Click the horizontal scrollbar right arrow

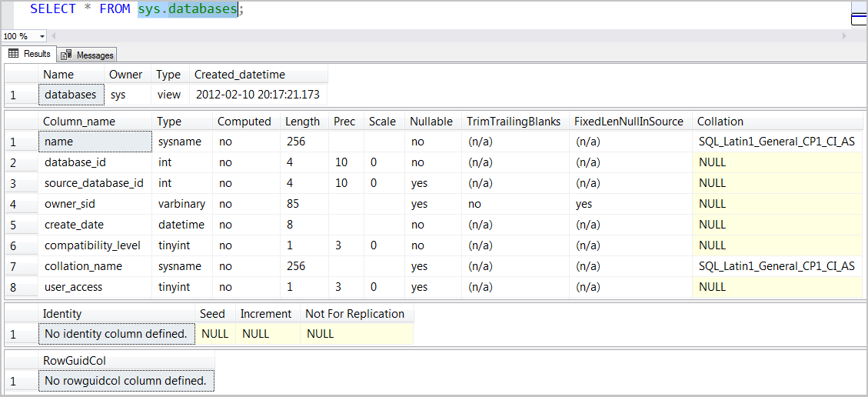coord(844,36)
